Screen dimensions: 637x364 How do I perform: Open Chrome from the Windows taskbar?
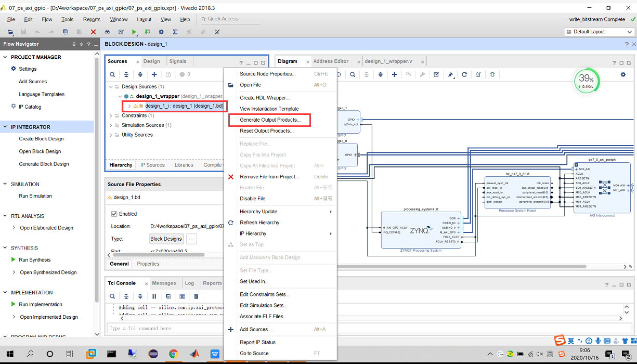[174, 354]
